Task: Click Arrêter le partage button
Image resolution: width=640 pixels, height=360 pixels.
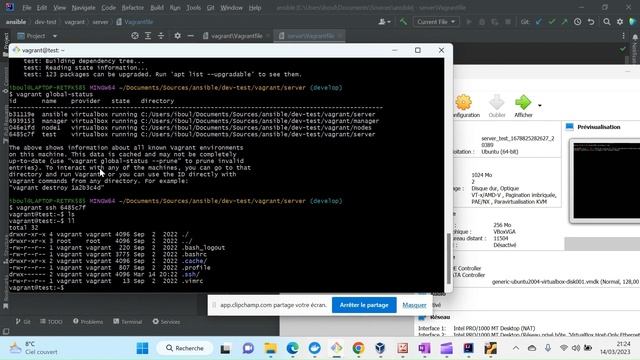Action: tap(364, 305)
